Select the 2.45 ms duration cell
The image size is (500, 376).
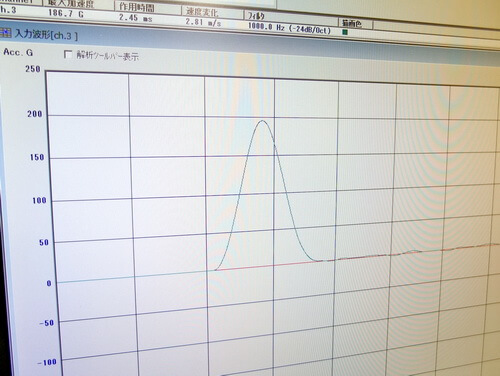[x=136, y=18]
